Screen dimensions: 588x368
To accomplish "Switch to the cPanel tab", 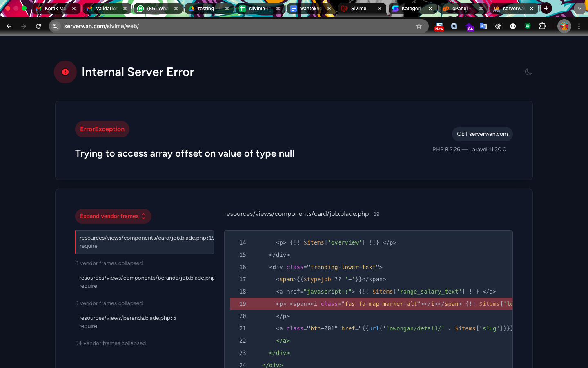I will 461,9.
